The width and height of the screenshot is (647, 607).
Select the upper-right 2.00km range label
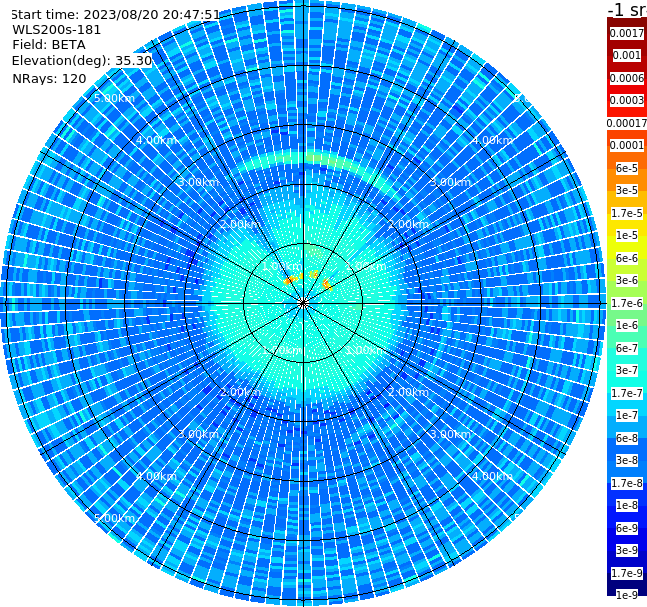coord(408,224)
